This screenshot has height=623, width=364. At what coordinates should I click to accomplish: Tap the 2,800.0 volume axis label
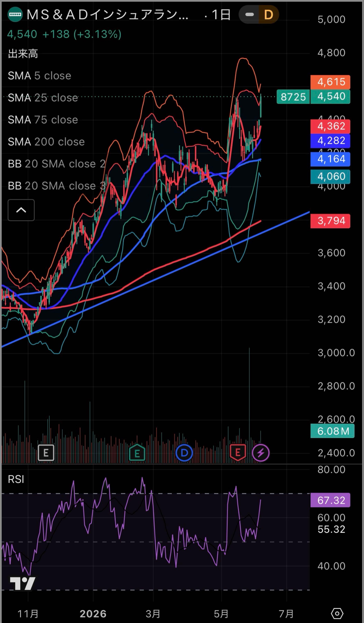coord(336,386)
